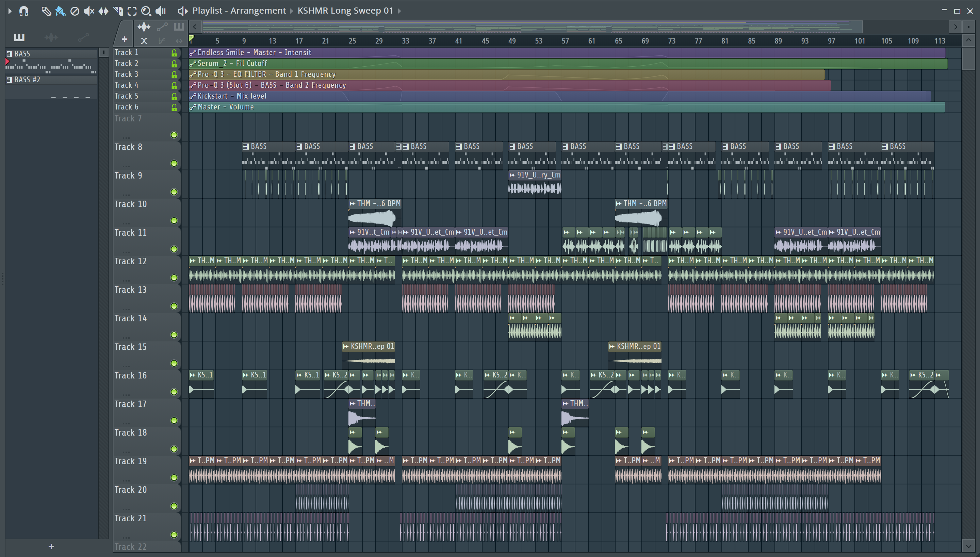
Task: Add a new pattern with bottom plus
Action: coord(51,547)
